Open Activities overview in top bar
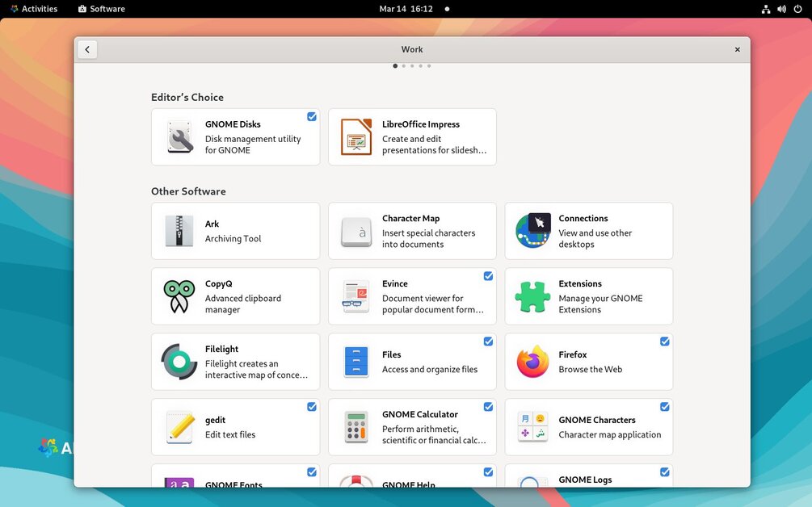Screen dimensions: 812x507 pyautogui.click(x=34, y=9)
